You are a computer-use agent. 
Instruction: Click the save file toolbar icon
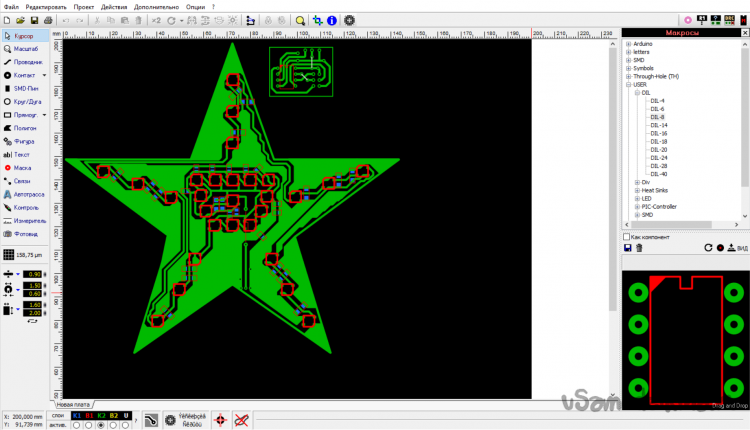[34, 20]
